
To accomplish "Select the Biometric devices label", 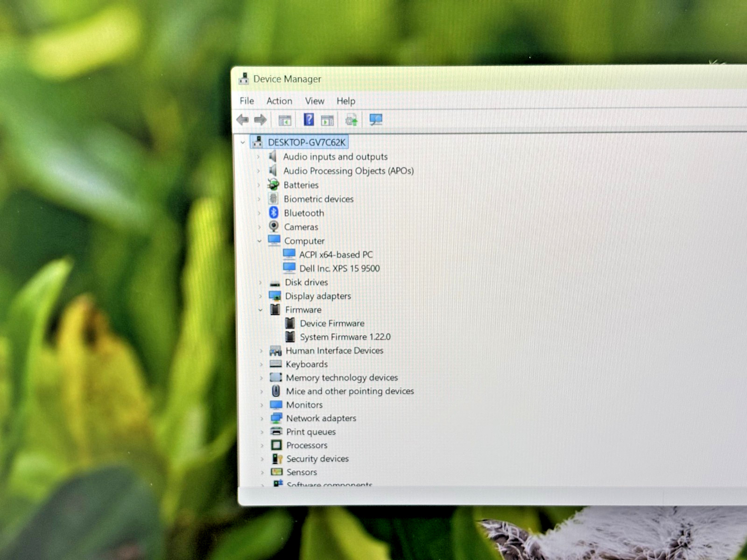I will [319, 199].
